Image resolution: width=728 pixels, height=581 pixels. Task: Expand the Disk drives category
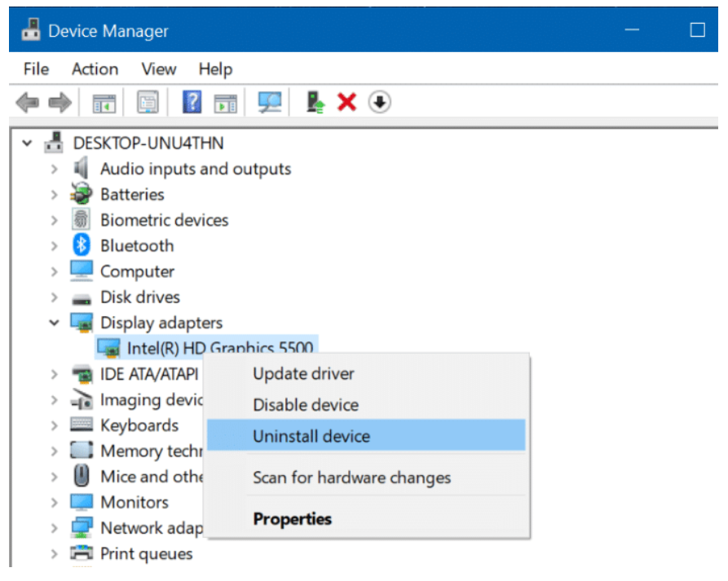pos(55,297)
